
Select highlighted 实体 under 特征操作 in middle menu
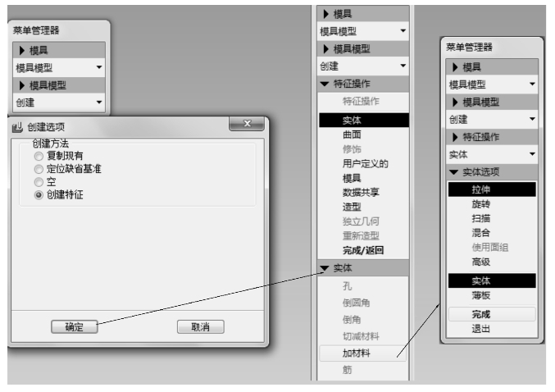point(364,121)
